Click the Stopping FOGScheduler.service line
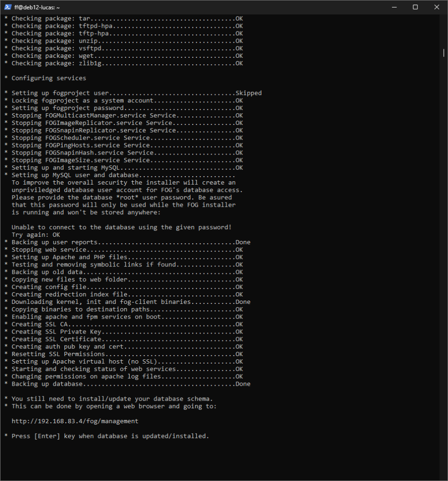The height and width of the screenshot is (481, 448). 123,138
